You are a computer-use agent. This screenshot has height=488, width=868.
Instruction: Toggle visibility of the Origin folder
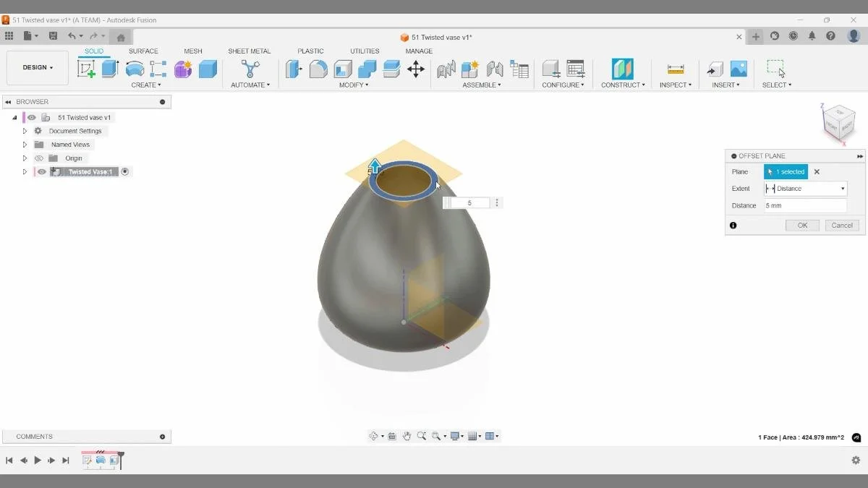point(40,158)
